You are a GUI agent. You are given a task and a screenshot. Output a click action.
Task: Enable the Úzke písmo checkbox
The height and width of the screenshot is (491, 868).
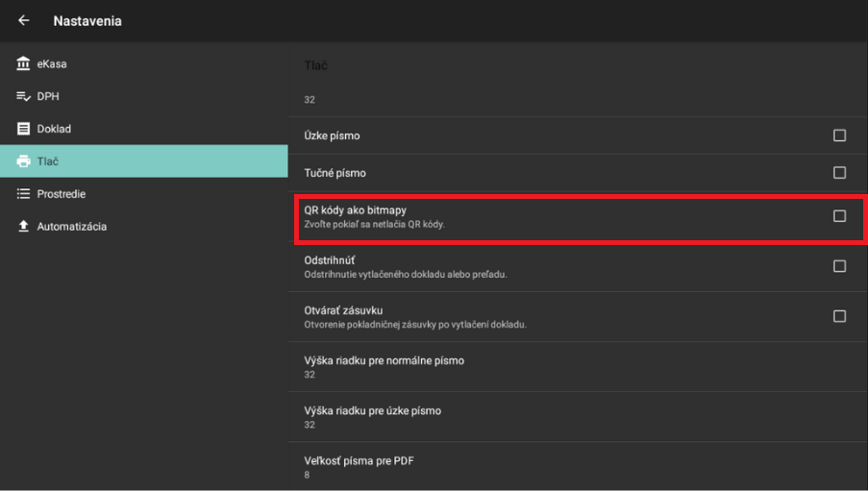pyautogui.click(x=839, y=136)
